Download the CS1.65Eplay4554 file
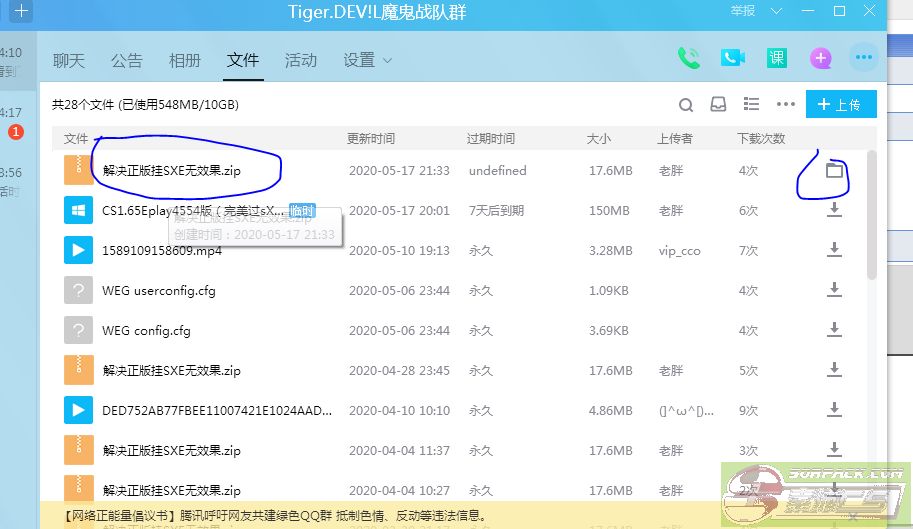The height and width of the screenshot is (529, 913). tap(833, 211)
